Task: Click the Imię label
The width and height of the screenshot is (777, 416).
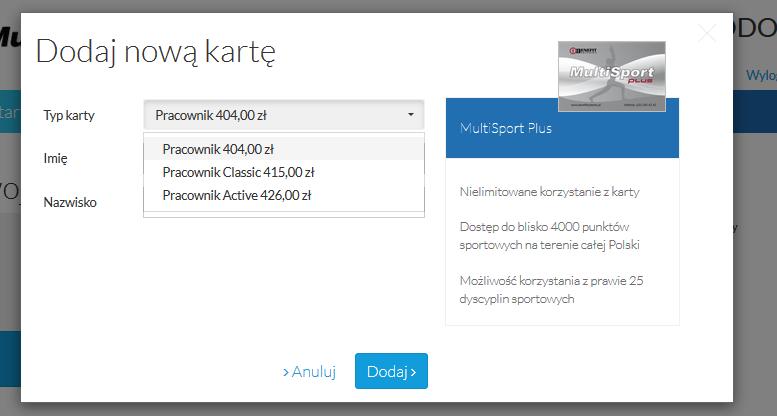Action: pos(56,159)
